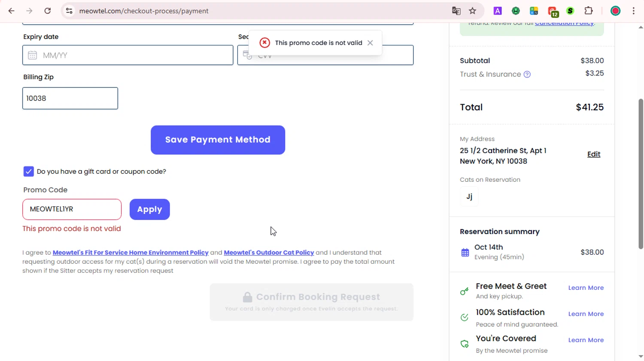Open the green S extension
The image size is (644, 361).
(571, 11)
